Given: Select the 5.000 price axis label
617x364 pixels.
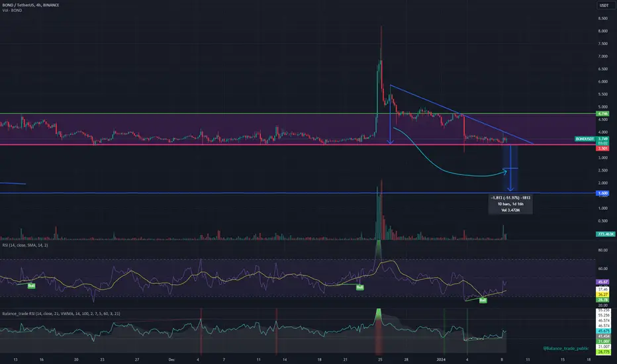Looking at the screenshot, I should coord(602,107).
